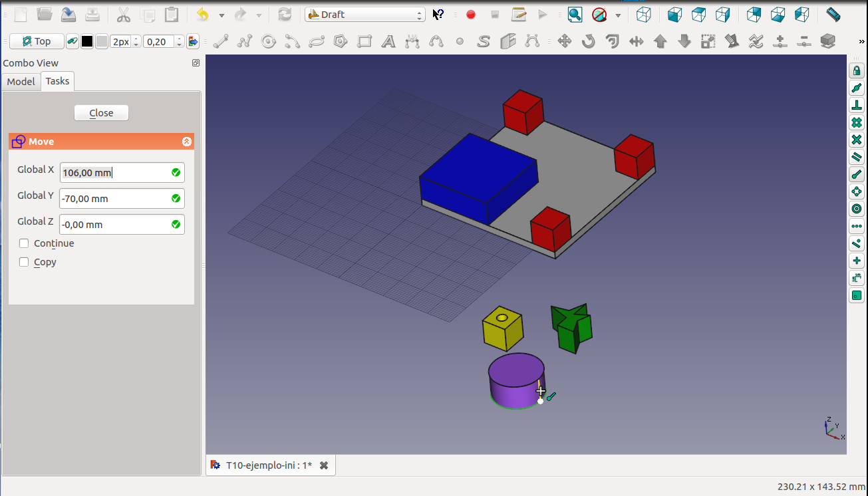Select the Draft Move tool icon
The height and width of the screenshot is (496, 868).
pyautogui.click(x=564, y=42)
